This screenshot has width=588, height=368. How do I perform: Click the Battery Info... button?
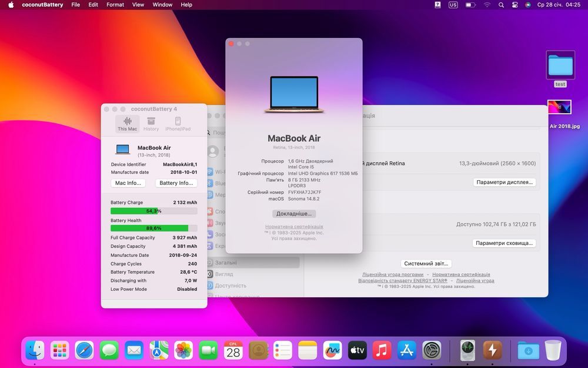[176, 183]
